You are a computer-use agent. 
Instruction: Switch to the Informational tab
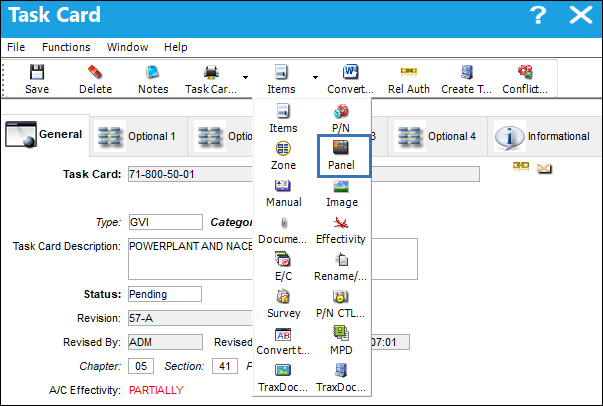(x=544, y=136)
